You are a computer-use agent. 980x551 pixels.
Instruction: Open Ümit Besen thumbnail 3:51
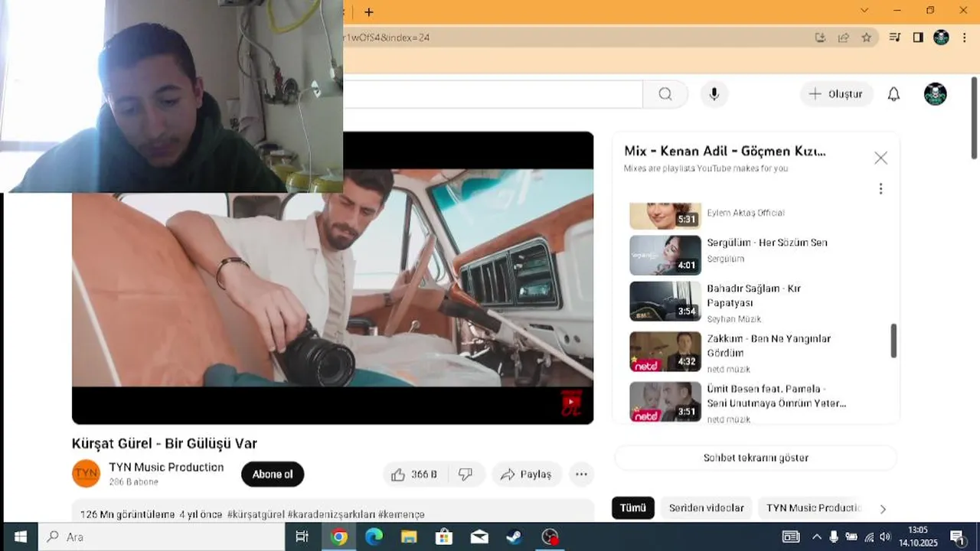pos(665,402)
